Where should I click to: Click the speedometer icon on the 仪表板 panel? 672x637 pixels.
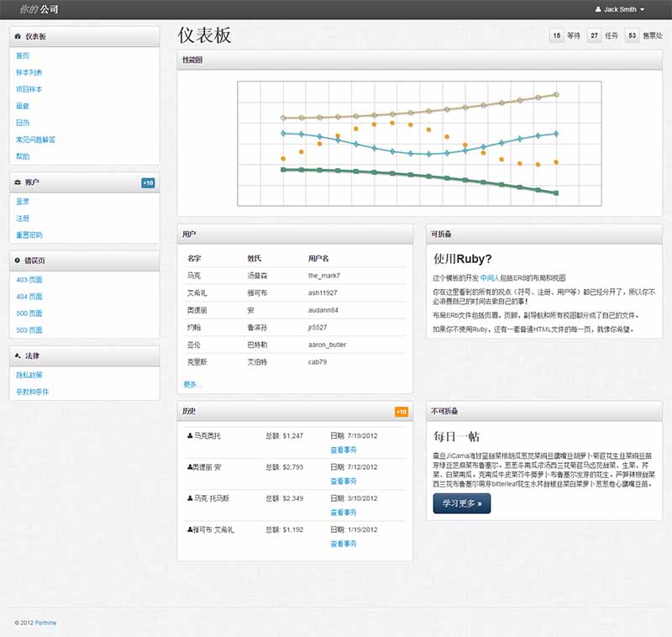(x=18, y=36)
